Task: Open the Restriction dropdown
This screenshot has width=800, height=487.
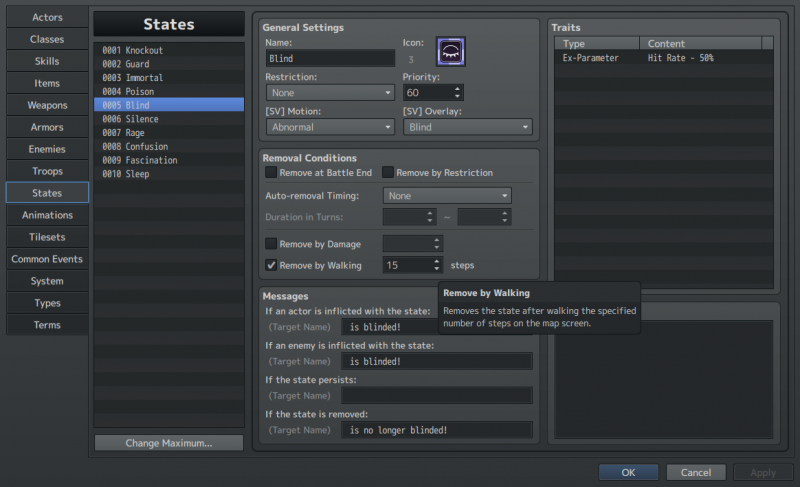Action: pos(330,93)
